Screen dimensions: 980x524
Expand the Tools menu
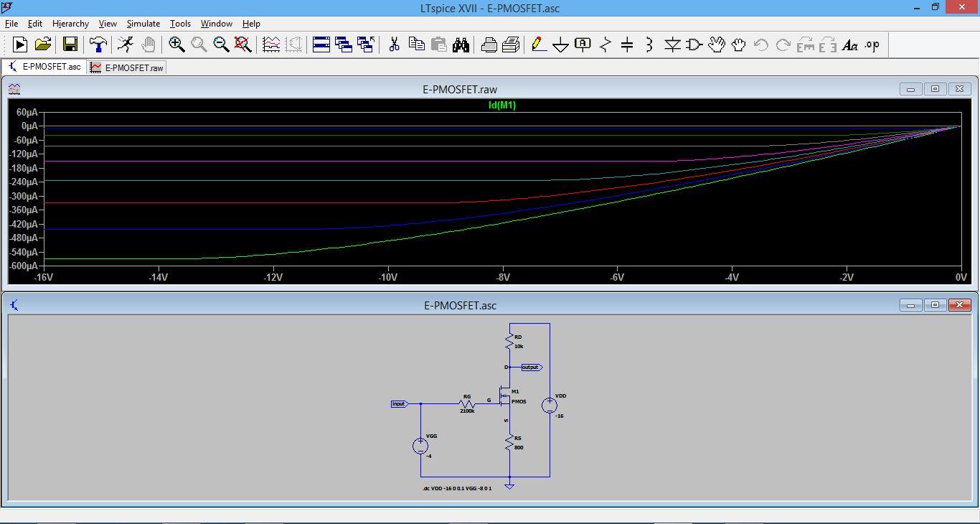click(x=180, y=24)
